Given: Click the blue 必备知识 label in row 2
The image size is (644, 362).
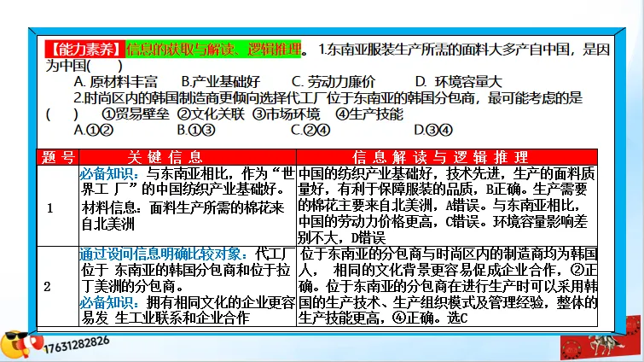Looking at the screenshot, I should 109,302.
